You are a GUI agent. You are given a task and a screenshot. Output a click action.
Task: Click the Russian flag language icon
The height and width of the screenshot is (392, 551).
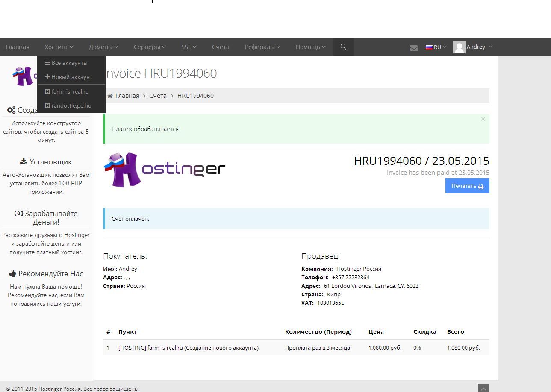(429, 47)
